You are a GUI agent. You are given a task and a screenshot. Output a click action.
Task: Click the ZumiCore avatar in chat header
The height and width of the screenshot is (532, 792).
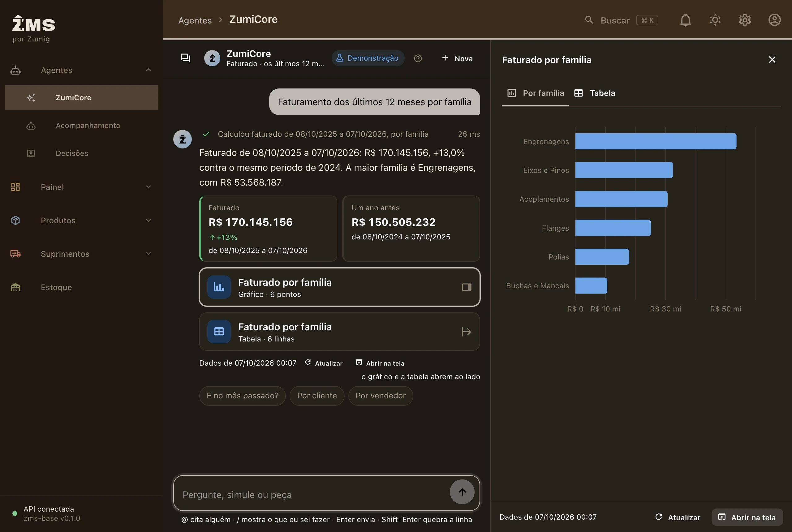(x=212, y=58)
